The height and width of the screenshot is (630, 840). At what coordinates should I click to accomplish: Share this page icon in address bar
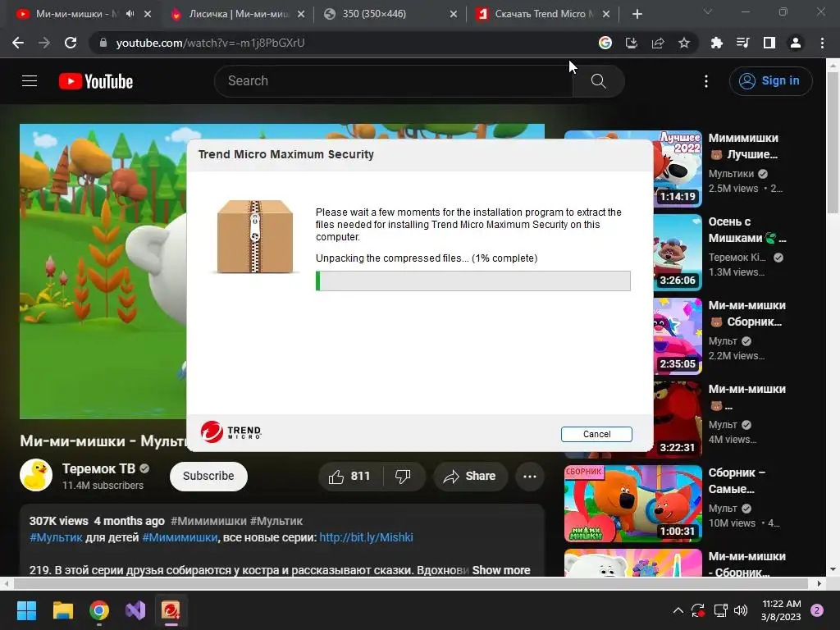pyautogui.click(x=658, y=43)
